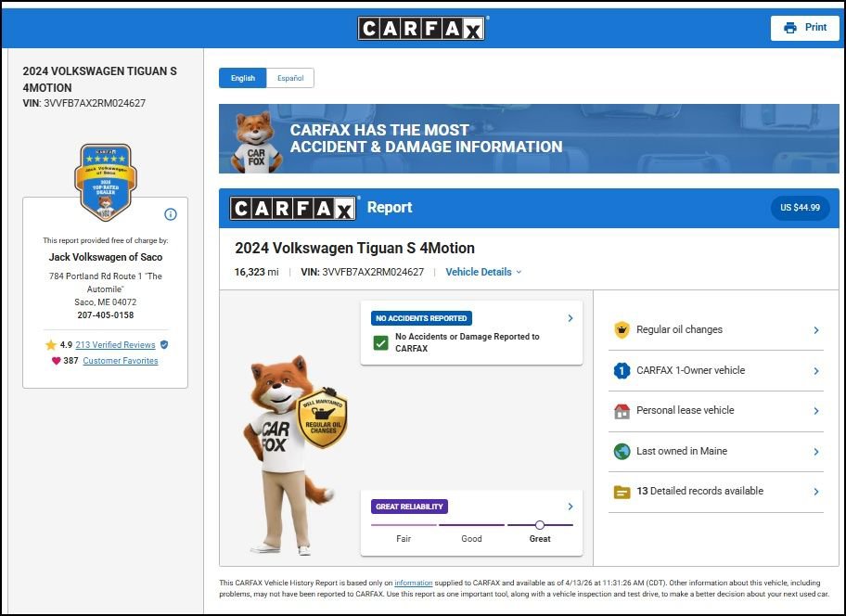Click the Detailed records folder icon
The width and height of the screenshot is (846, 616).
tap(622, 491)
